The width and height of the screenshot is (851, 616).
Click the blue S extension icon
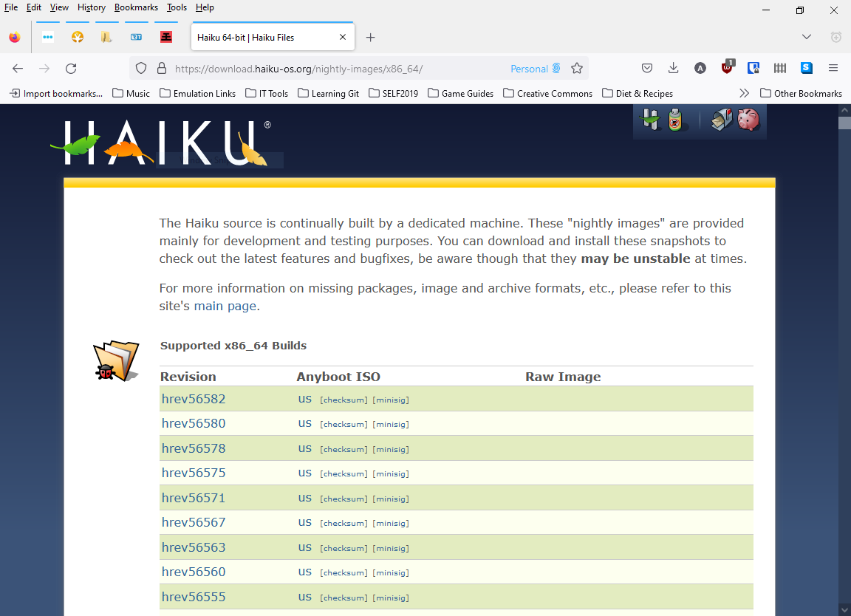point(807,68)
